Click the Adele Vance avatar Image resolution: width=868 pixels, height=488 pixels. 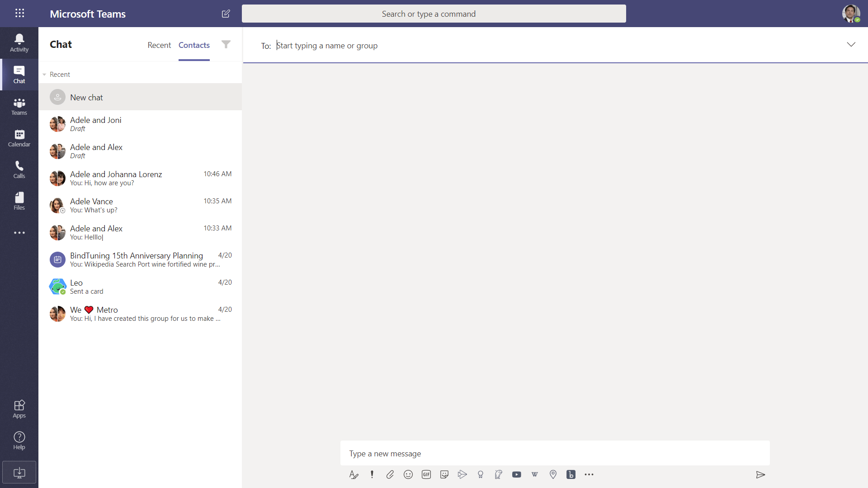click(x=57, y=205)
